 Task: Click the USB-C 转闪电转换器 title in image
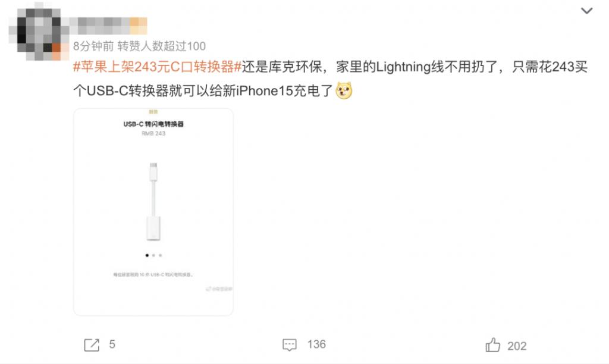(x=153, y=124)
